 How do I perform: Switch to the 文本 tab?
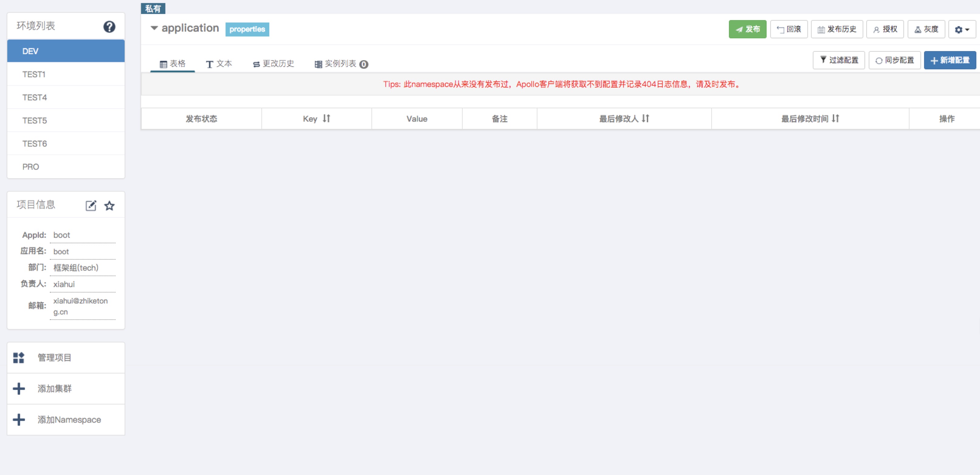(x=219, y=64)
